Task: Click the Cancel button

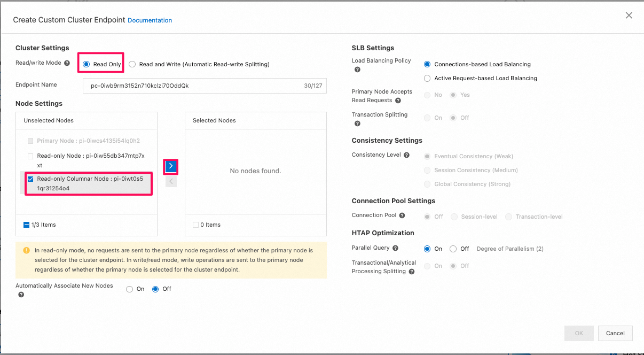Action: [x=615, y=333]
